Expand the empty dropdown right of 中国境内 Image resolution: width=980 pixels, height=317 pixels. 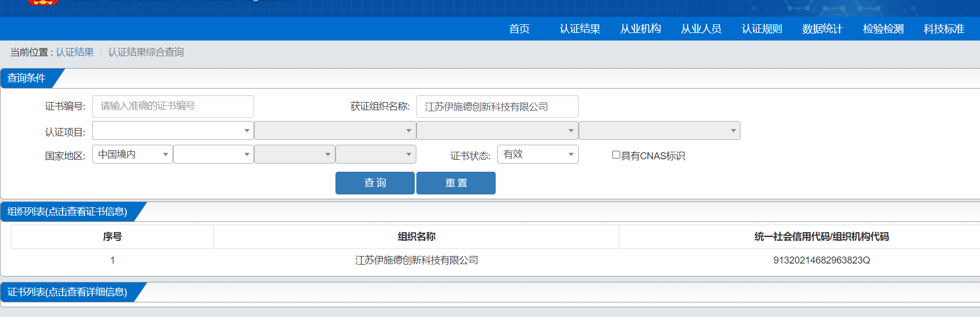(214, 154)
